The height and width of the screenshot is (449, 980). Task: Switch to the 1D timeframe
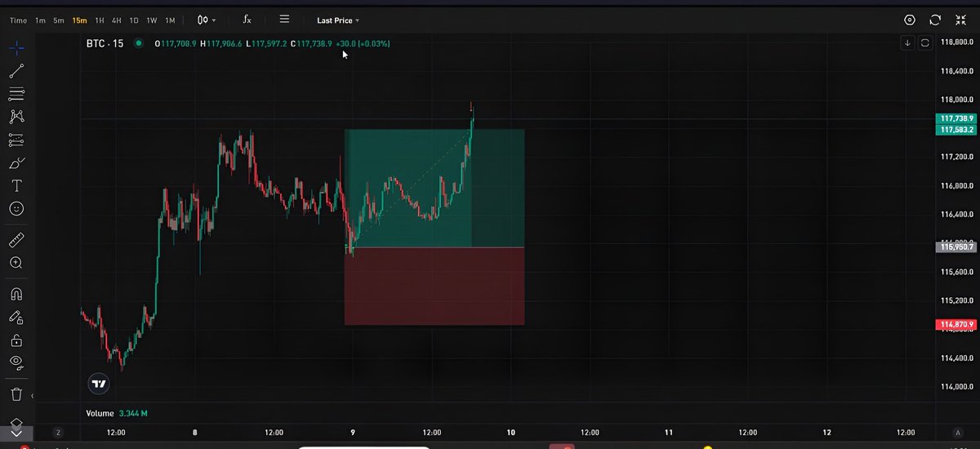[x=134, y=20]
